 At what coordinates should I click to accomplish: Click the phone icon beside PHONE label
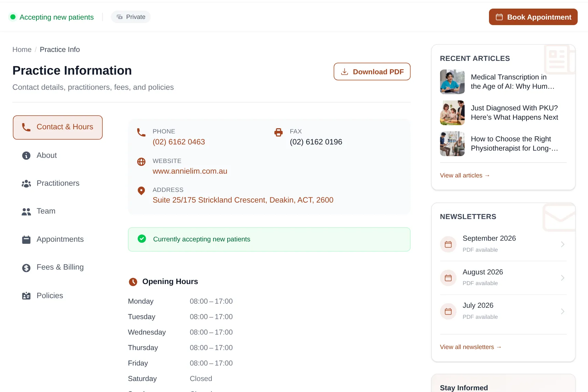141,132
